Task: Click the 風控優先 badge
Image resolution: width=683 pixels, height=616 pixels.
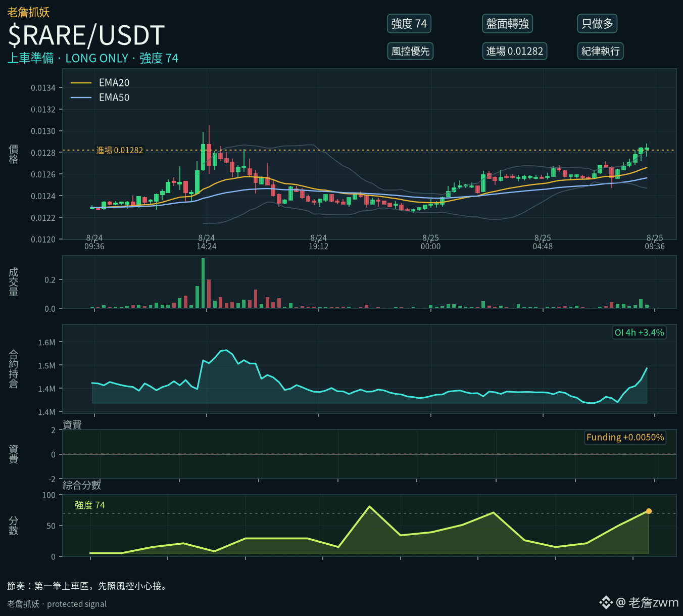Action: 410,51
